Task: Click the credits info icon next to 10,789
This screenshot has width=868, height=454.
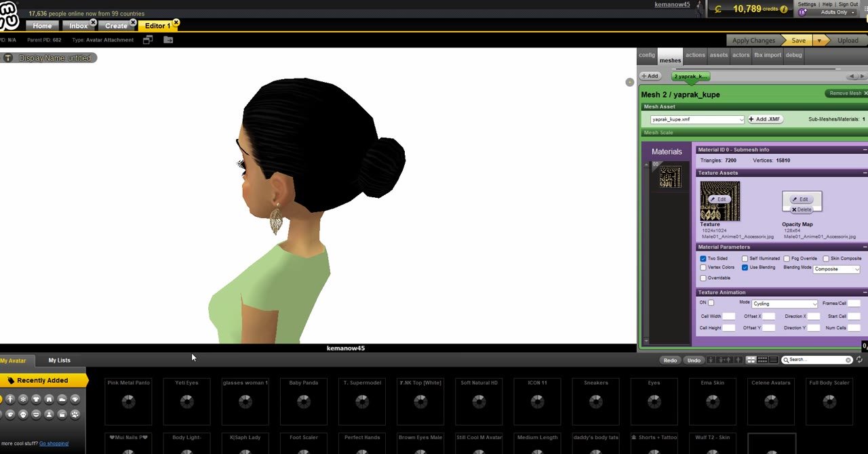Action: 784,9
